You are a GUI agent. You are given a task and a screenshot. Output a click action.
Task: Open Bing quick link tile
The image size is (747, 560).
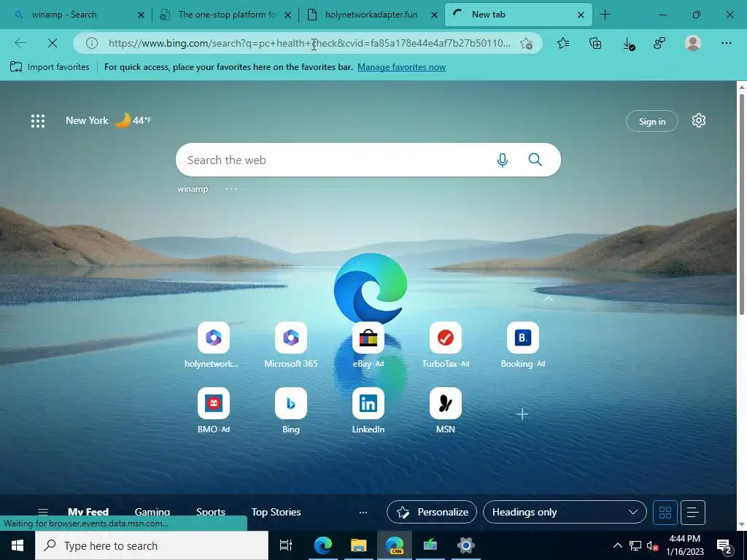tap(290, 411)
